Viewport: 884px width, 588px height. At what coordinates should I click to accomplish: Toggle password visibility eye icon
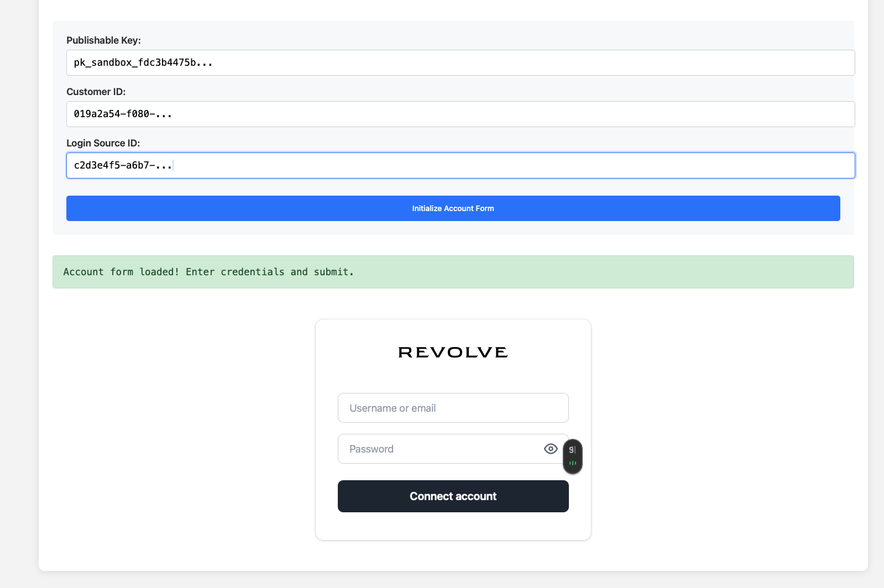point(551,449)
